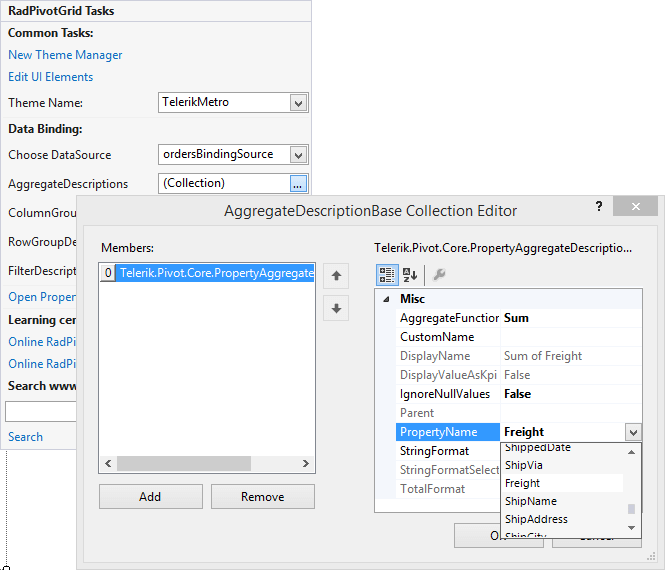The width and height of the screenshot is (665, 570).
Task: Click the Parent property row
Action: point(518,413)
